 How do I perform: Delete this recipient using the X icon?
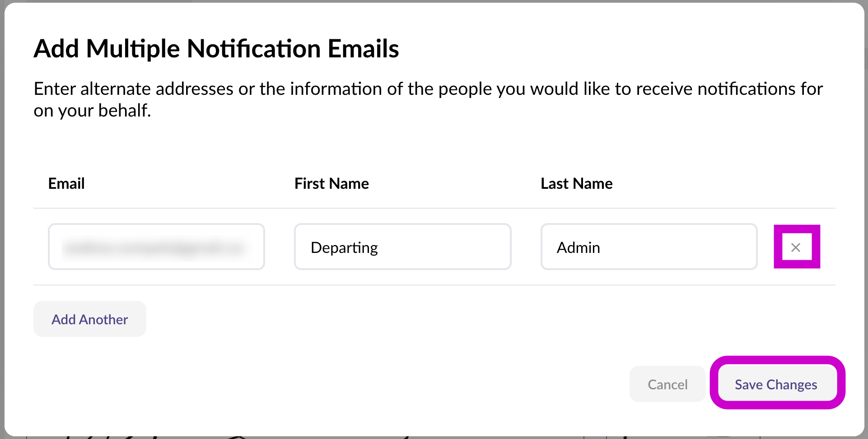pyautogui.click(x=796, y=247)
